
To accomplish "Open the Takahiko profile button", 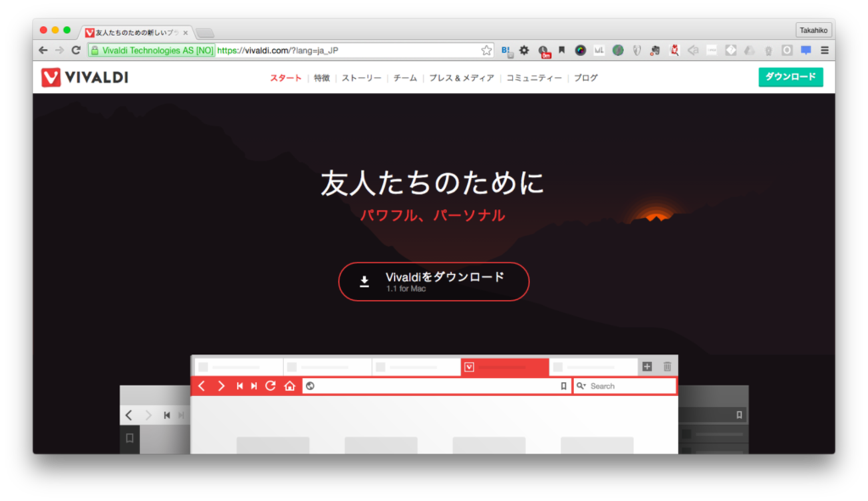I will tap(813, 30).
